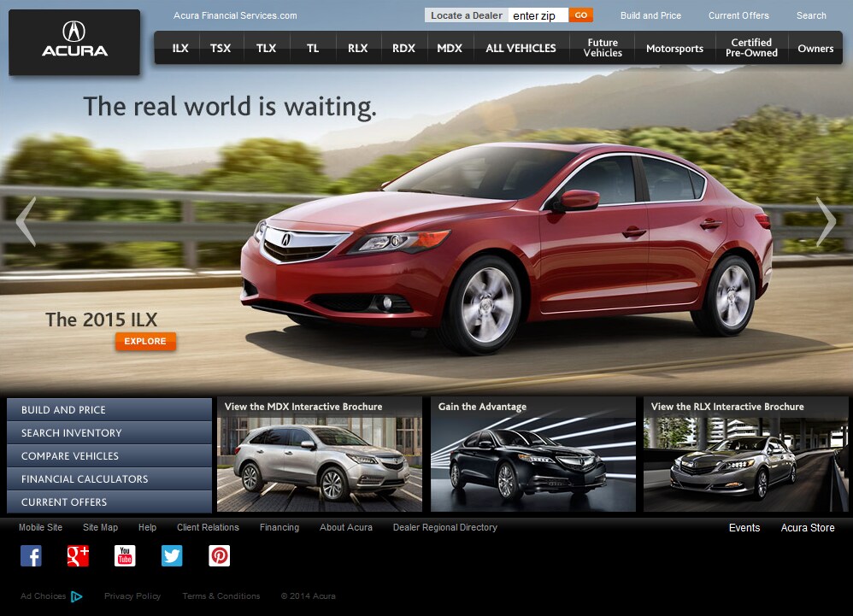The height and width of the screenshot is (616, 853).
Task: Click the Ad Choices text link
Action: (x=43, y=596)
